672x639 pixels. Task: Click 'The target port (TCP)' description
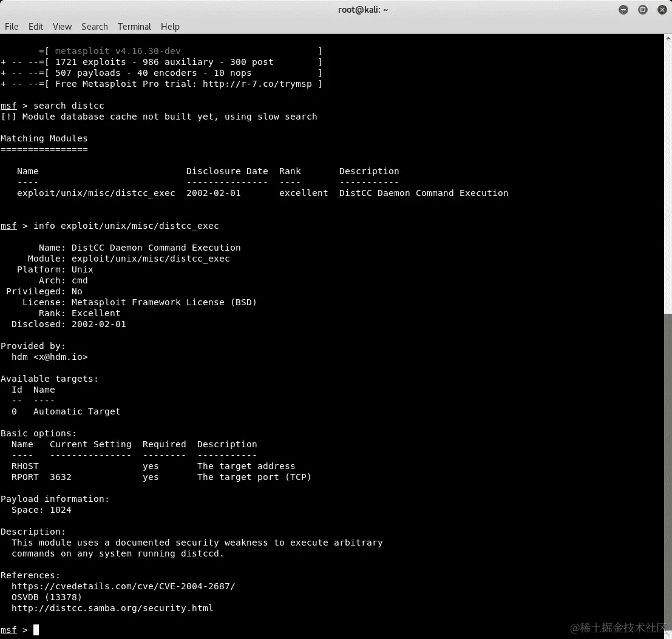pos(254,477)
